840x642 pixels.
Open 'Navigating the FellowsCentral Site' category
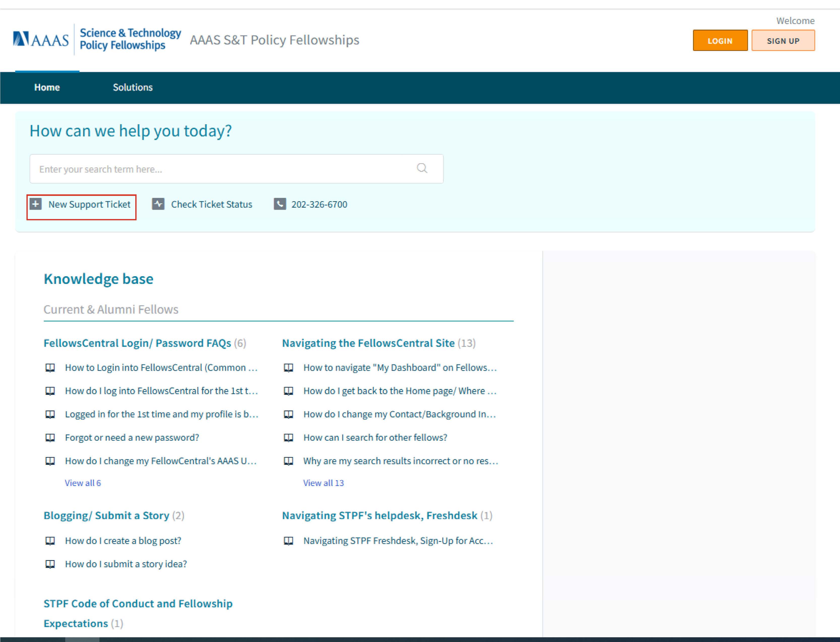[x=368, y=343]
